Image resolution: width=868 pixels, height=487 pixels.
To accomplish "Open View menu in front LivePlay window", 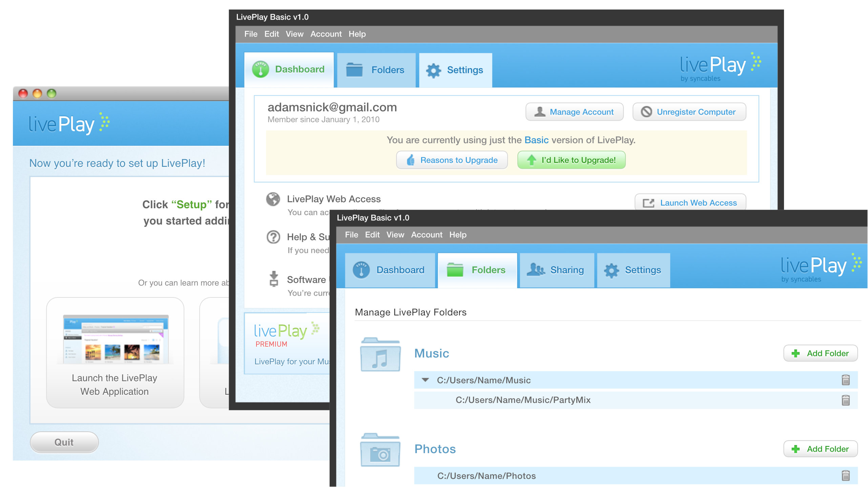I will pos(395,235).
